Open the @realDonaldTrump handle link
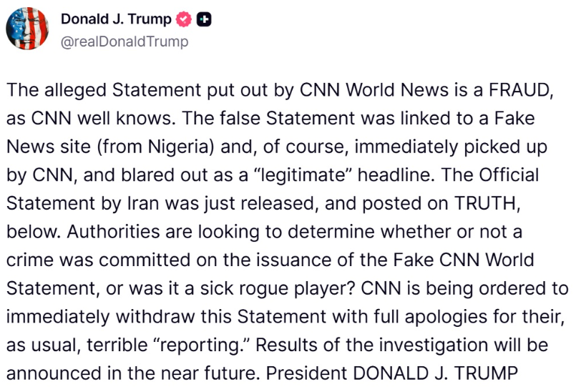 (124, 41)
